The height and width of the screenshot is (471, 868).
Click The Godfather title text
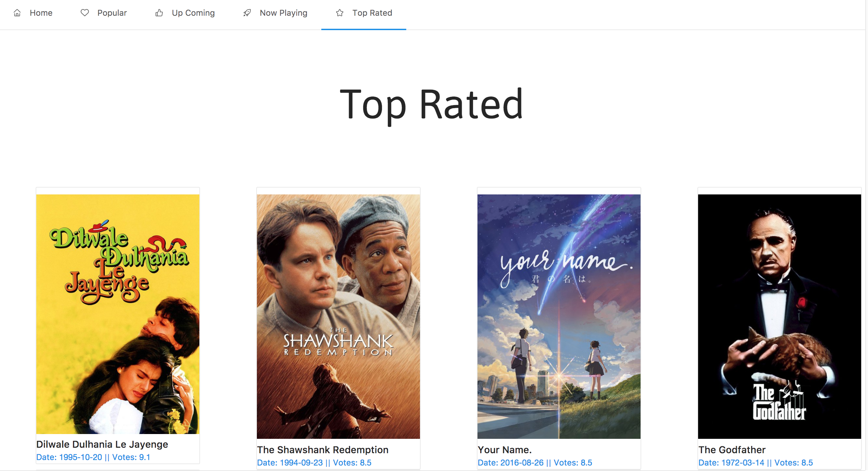point(732,450)
